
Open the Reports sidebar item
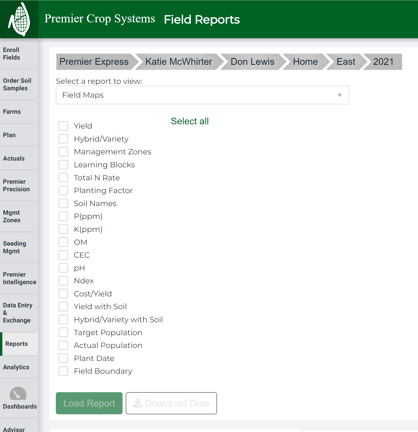[x=19, y=344]
